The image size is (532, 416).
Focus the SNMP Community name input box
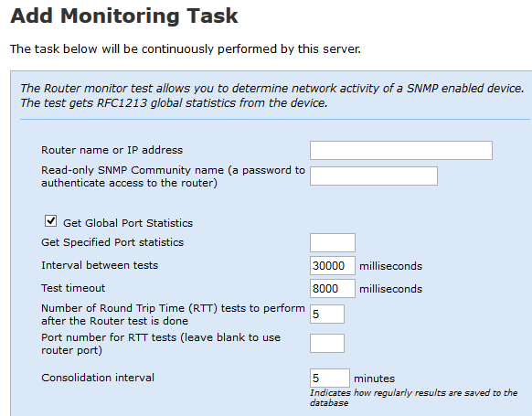[374, 176]
